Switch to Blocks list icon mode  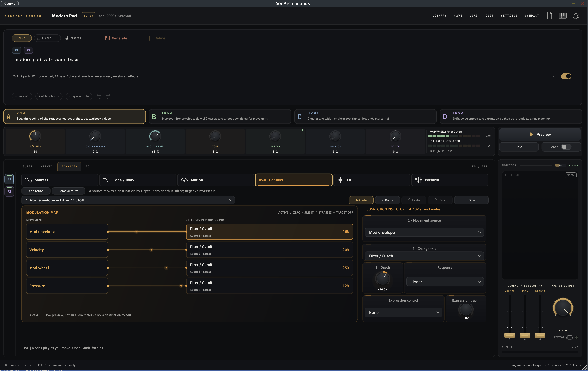pyautogui.click(x=38, y=38)
